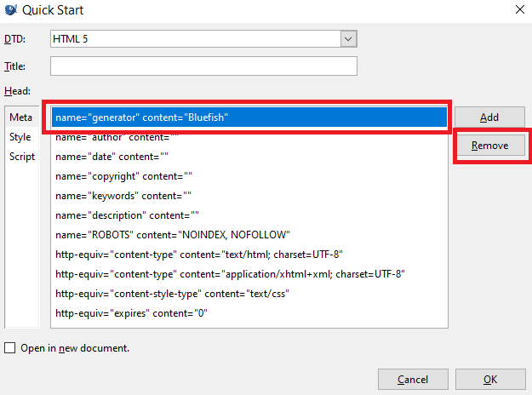Viewport: 532px width, 395px height.
Task: Open the DTD dropdown
Action: tap(347, 39)
